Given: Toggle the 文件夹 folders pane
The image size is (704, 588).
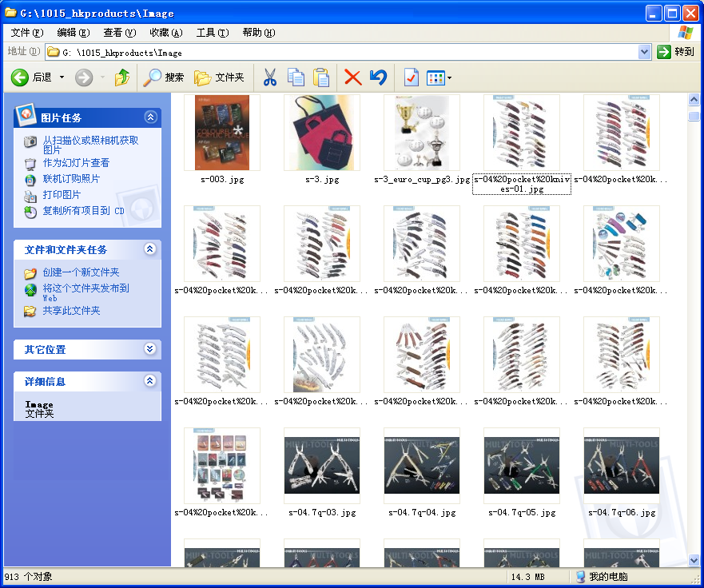Looking at the screenshot, I should click(219, 77).
